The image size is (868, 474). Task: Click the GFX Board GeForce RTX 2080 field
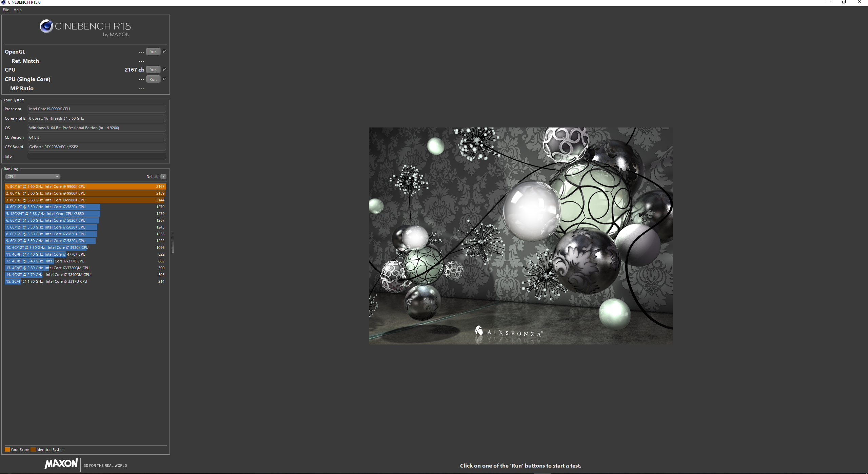(x=97, y=147)
